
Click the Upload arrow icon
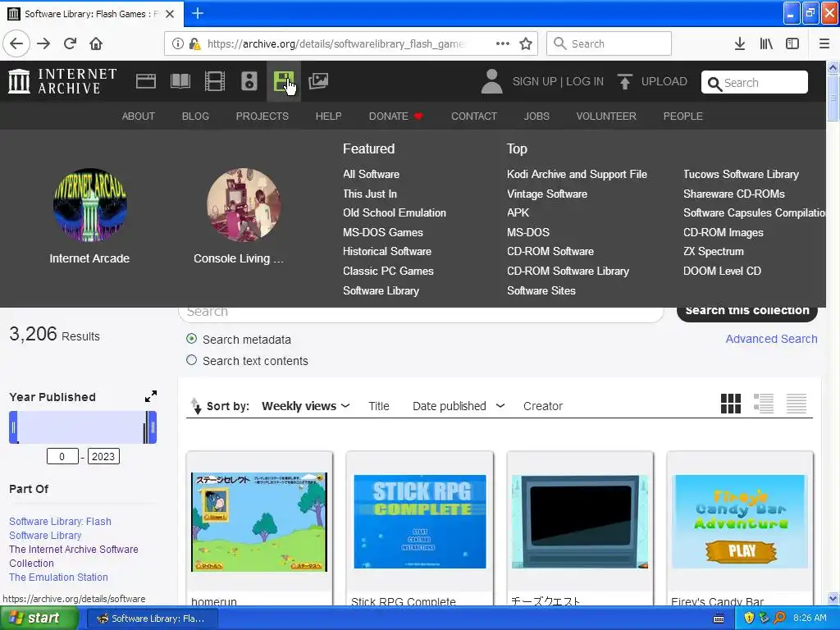624,81
